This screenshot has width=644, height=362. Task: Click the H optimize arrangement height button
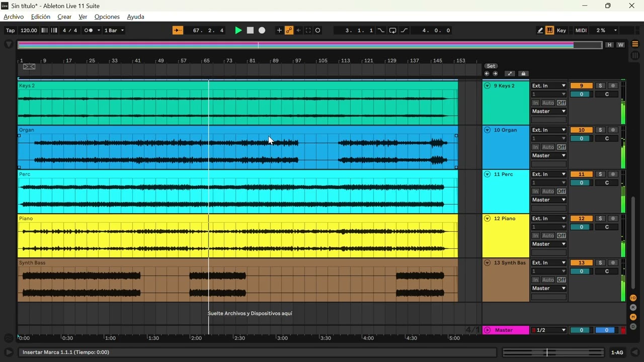click(x=610, y=45)
